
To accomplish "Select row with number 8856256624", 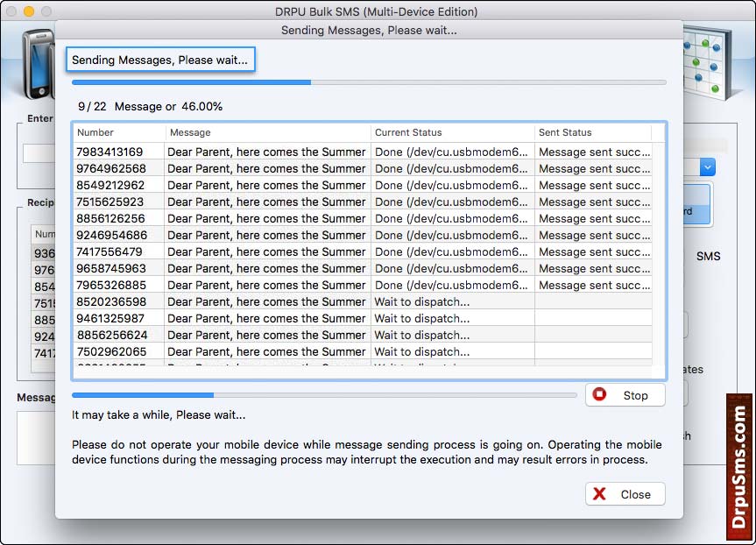I will click(363, 335).
